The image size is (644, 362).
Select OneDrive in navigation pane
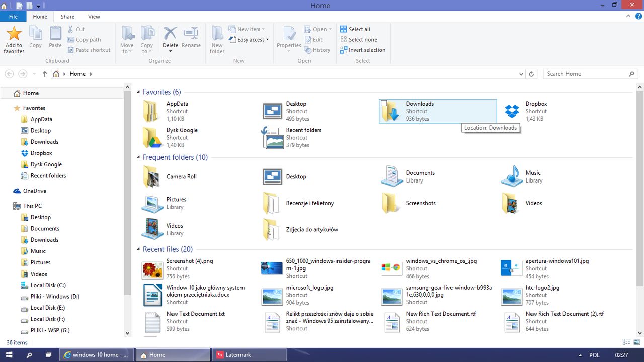[35, 191]
